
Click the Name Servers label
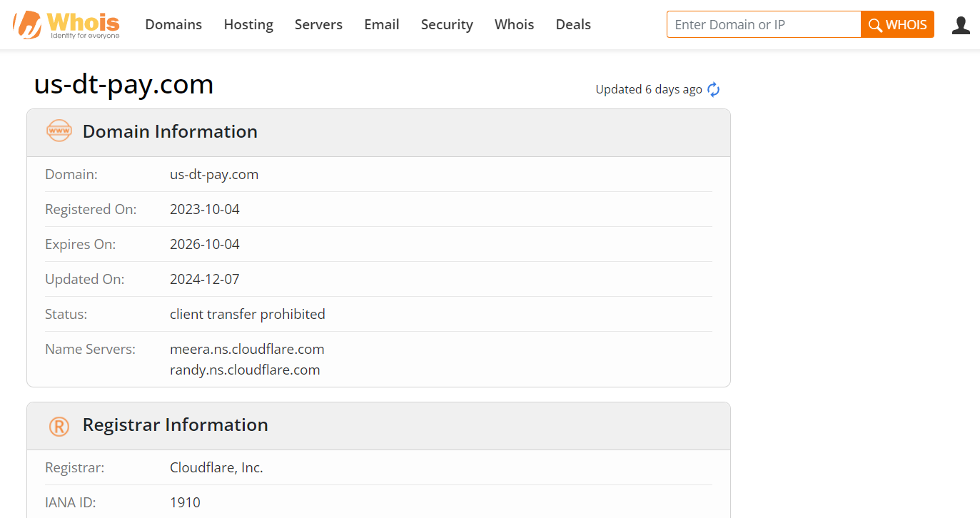[x=90, y=349]
